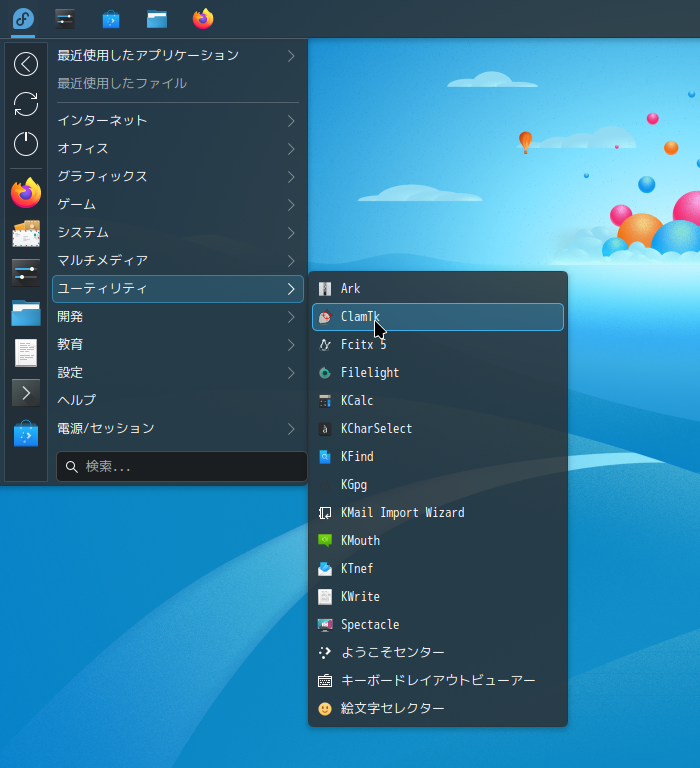Open the 電源/セッション menu category
The height and width of the screenshot is (768, 700).
click(x=178, y=429)
